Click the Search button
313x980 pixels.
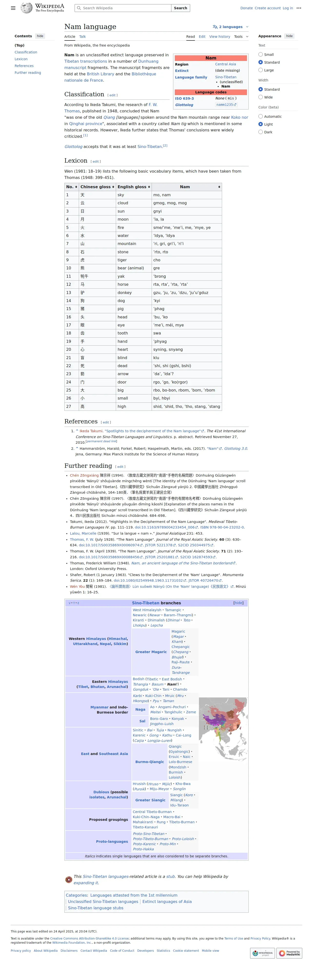tap(180, 8)
